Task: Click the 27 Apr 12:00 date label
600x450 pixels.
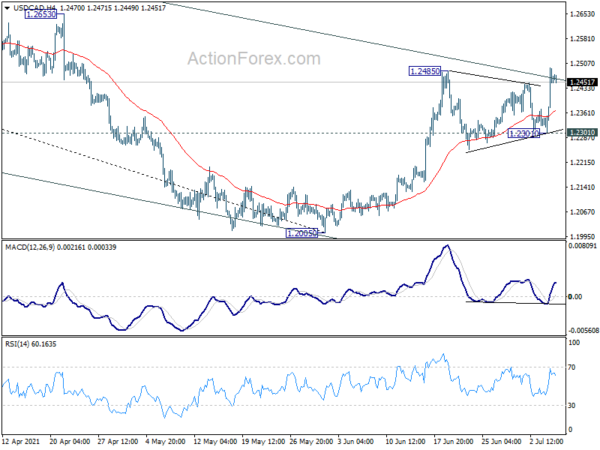Action: pyautogui.click(x=118, y=441)
